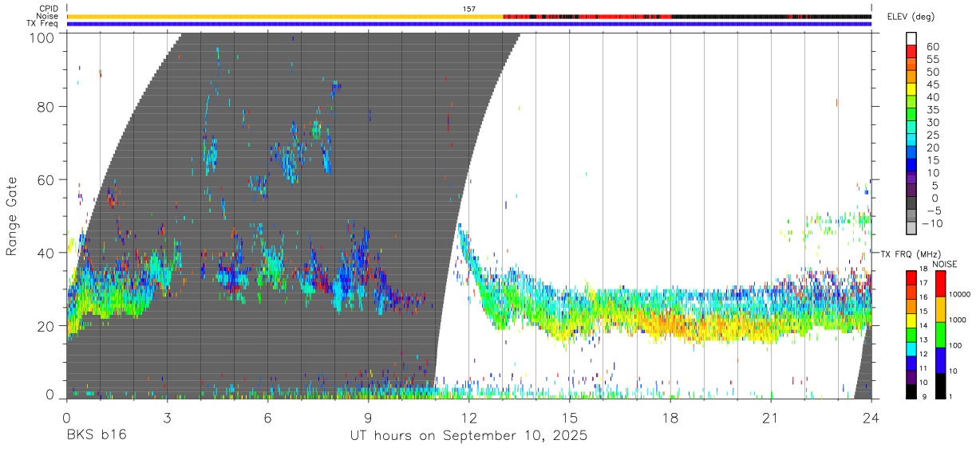Click the 18 tick on UT hours axis
Viewport: 980px width, 452px height.
click(x=670, y=417)
